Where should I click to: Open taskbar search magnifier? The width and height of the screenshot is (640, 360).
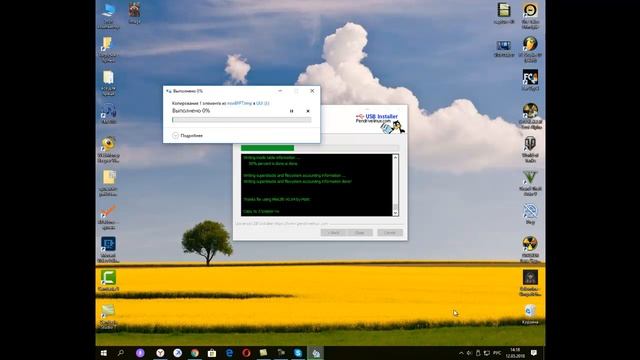(x=121, y=353)
